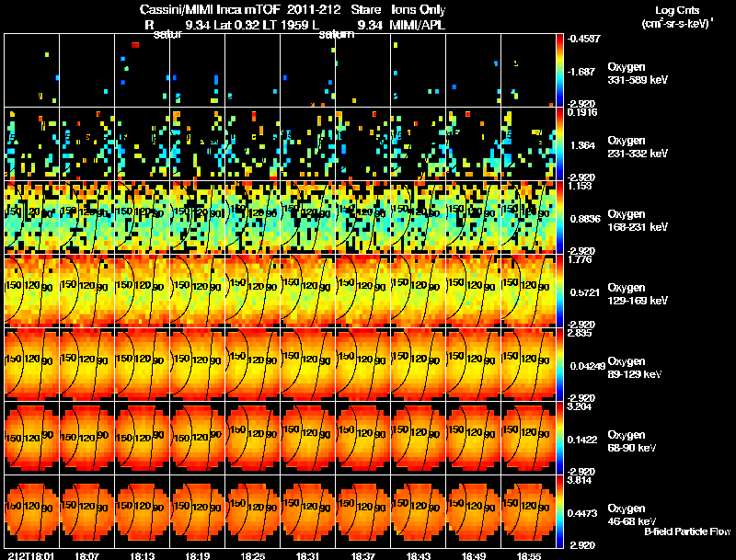The image size is (736, 560).
Task: Click the 18:07 time label on the axis
Action: coord(86,556)
